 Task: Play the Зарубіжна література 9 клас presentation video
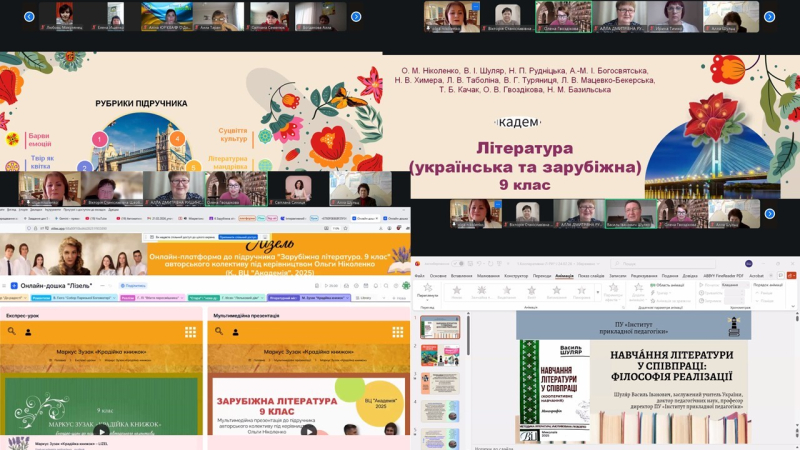click(x=308, y=430)
